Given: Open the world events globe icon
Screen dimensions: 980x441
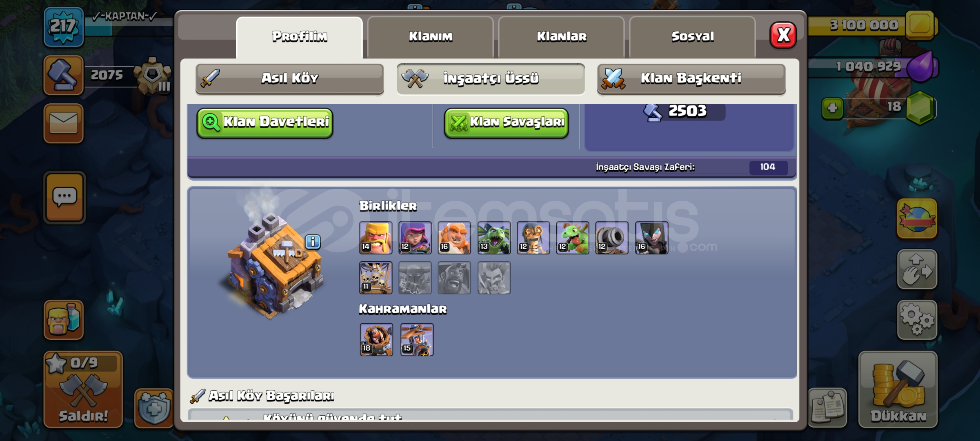Looking at the screenshot, I should tap(917, 218).
